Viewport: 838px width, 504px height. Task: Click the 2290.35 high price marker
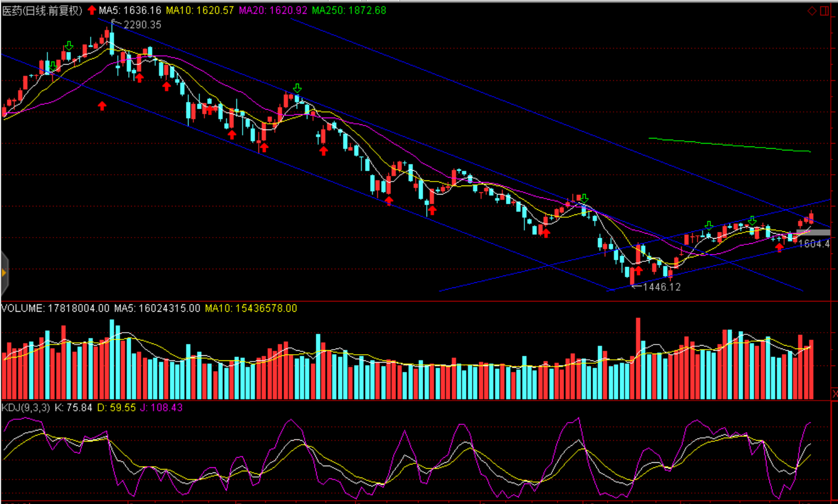click(x=142, y=25)
